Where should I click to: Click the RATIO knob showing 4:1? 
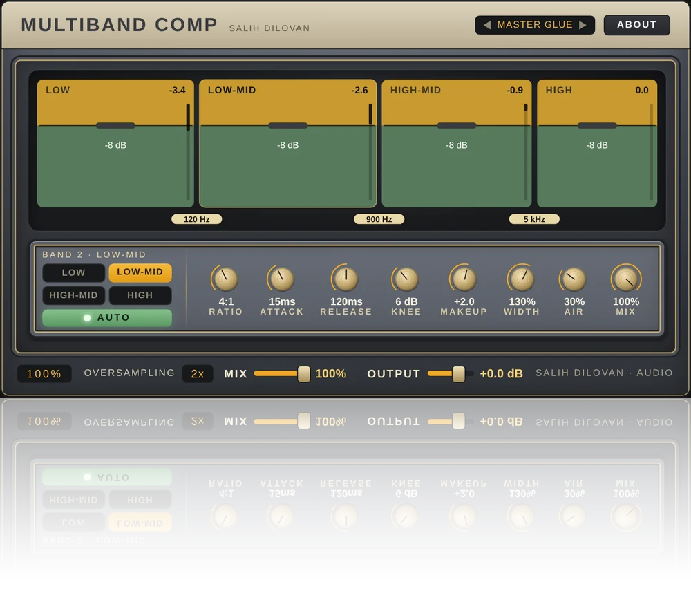[x=226, y=279]
